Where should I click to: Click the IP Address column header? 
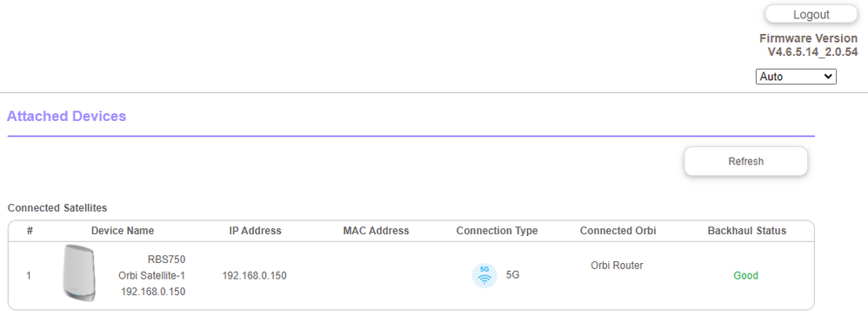pos(255,231)
